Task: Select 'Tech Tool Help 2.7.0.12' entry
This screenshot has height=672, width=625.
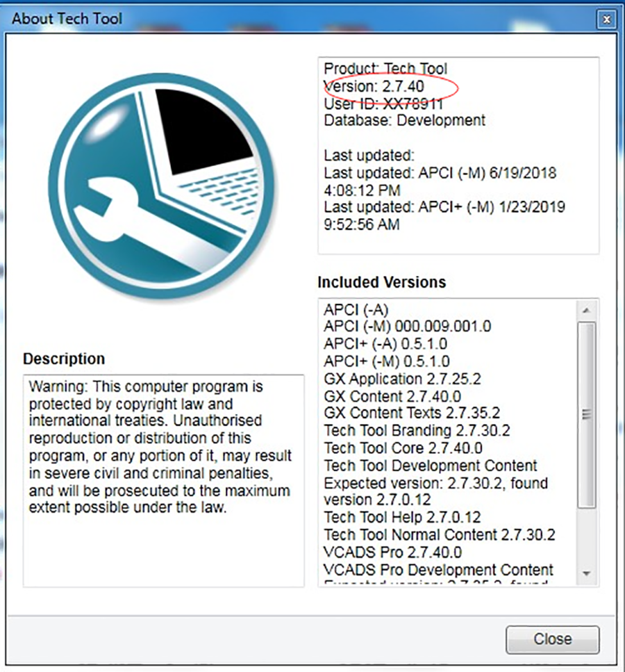Action: 402,517
